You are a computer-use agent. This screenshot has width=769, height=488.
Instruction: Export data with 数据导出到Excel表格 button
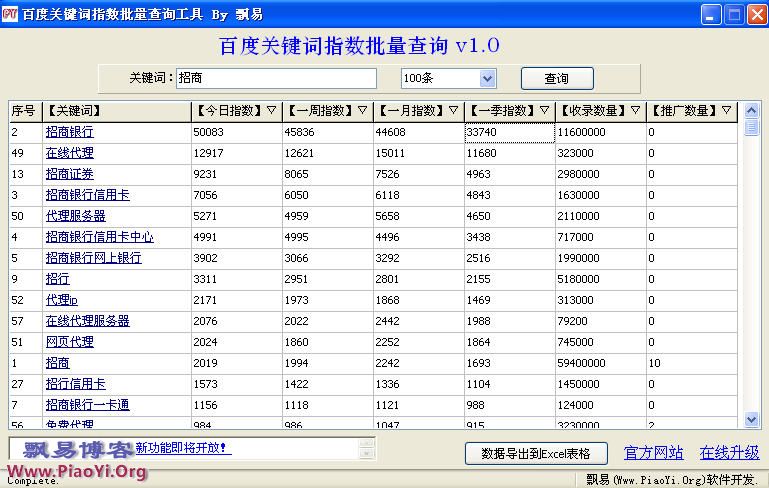point(535,453)
